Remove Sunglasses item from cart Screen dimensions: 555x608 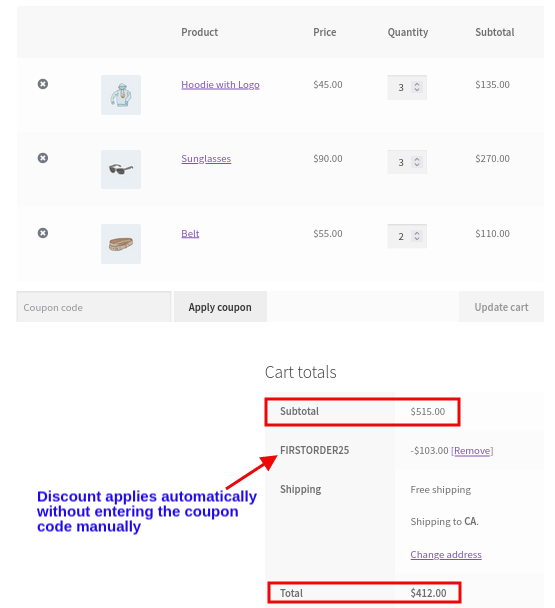tap(43, 158)
